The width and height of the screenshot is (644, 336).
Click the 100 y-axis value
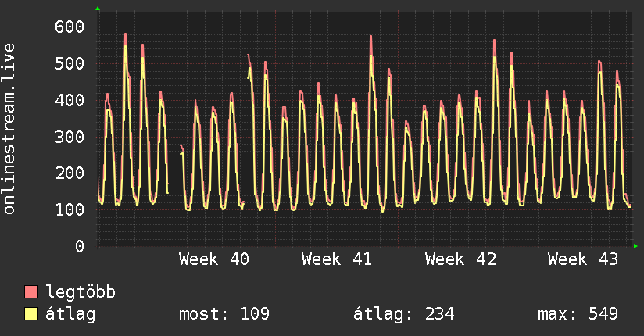click(x=70, y=210)
